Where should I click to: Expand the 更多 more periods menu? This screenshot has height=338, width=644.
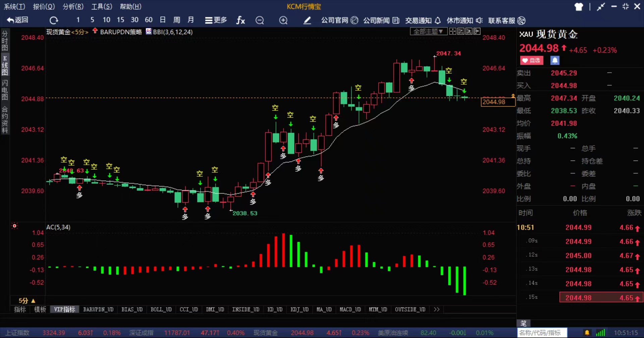coord(216,20)
